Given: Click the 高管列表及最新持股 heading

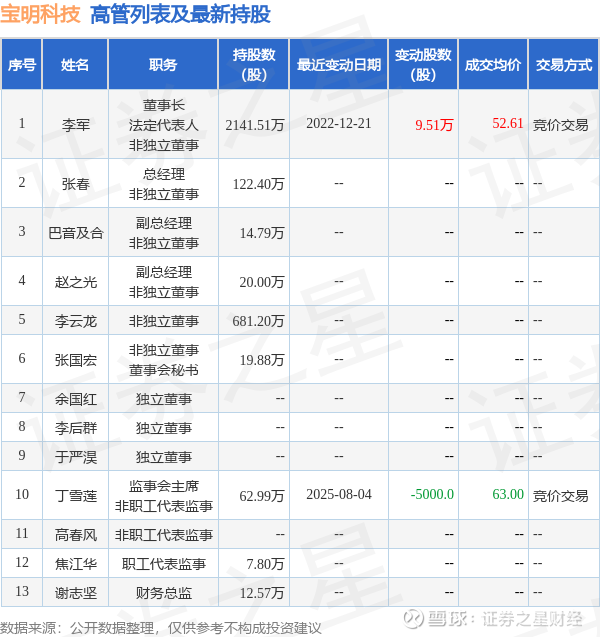Looking at the screenshot, I should [180, 15].
